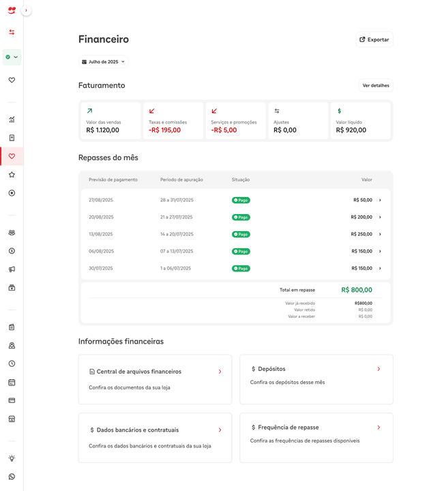Open the Frequência de repasse card

(x=316, y=438)
